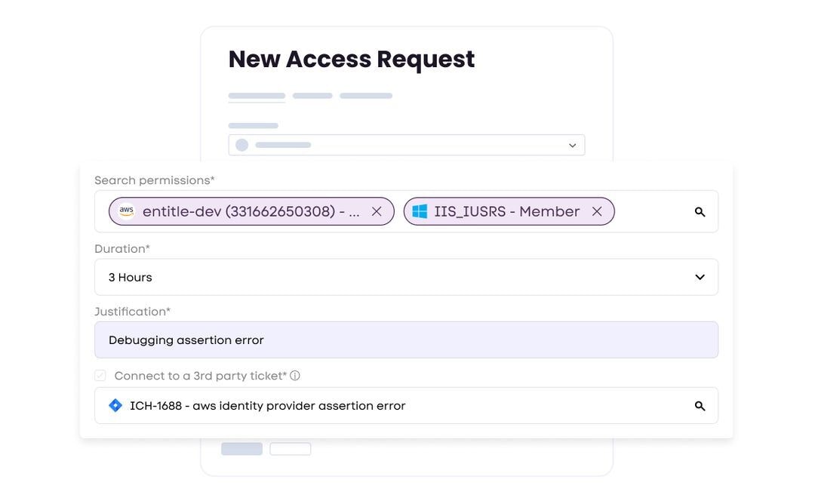Click the info icon beside ticket label
Viewport: 815px width, 504px height.
coord(295,376)
